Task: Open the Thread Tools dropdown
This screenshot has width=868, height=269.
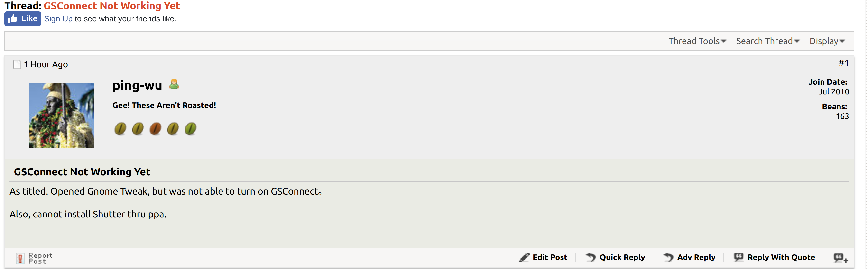Action: pyautogui.click(x=697, y=41)
